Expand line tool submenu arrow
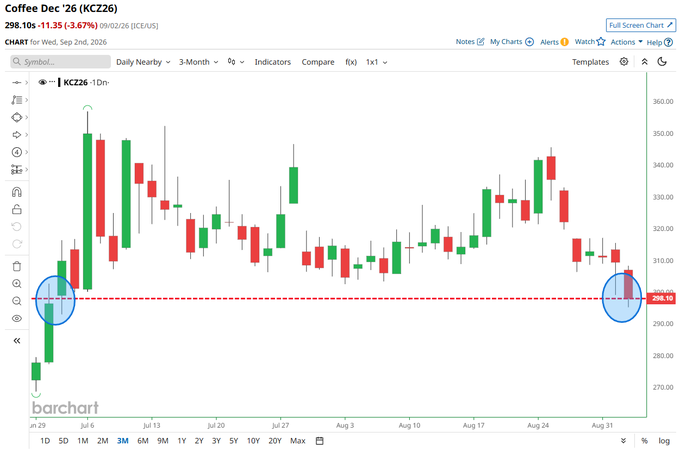This screenshot has width=680, height=451. [26, 82]
